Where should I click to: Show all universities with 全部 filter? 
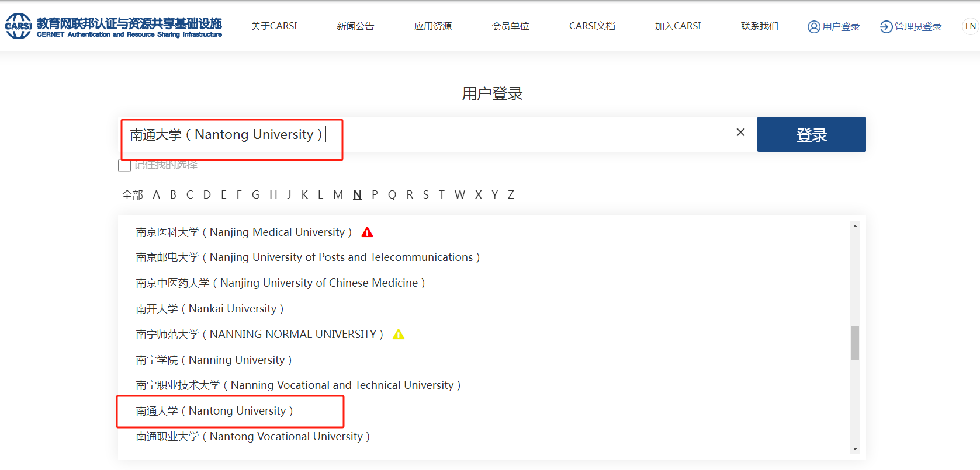click(x=132, y=195)
